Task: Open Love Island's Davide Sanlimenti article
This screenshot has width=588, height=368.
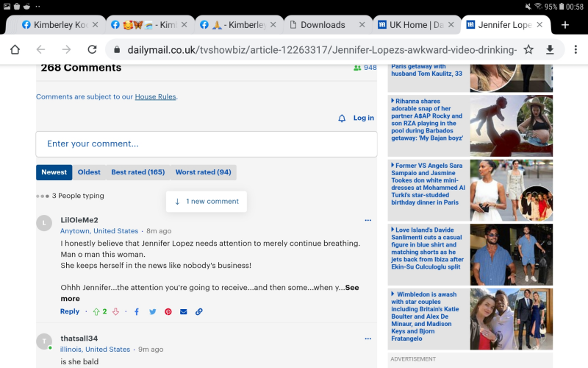Action: pyautogui.click(x=427, y=249)
